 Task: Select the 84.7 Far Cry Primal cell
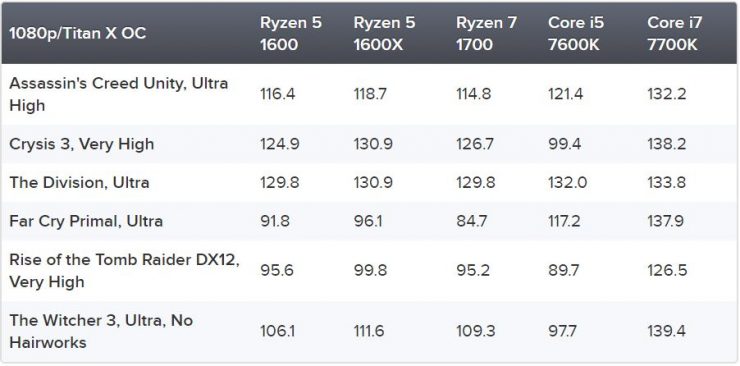point(471,221)
